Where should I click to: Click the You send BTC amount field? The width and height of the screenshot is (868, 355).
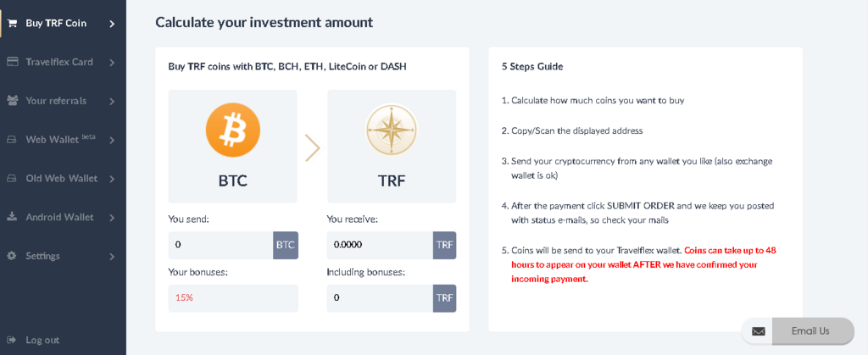(220, 245)
